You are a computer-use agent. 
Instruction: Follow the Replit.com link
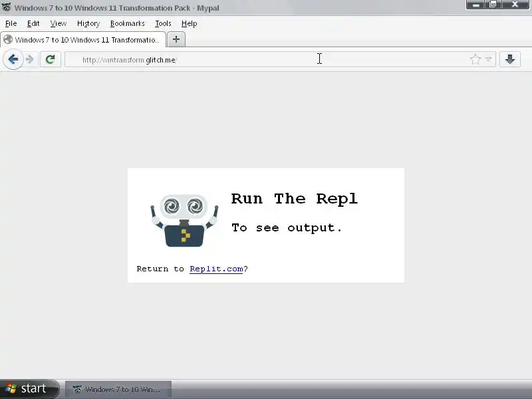pyautogui.click(x=216, y=269)
